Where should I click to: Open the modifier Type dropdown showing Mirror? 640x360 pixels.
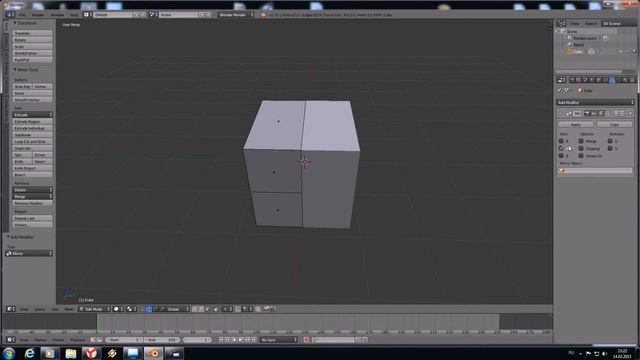(x=29, y=253)
